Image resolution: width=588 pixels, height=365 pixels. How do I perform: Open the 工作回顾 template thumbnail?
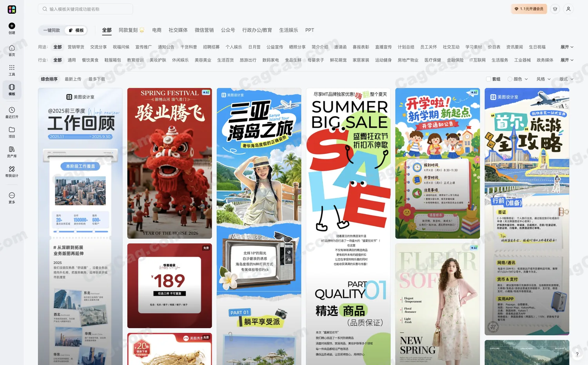(80, 226)
